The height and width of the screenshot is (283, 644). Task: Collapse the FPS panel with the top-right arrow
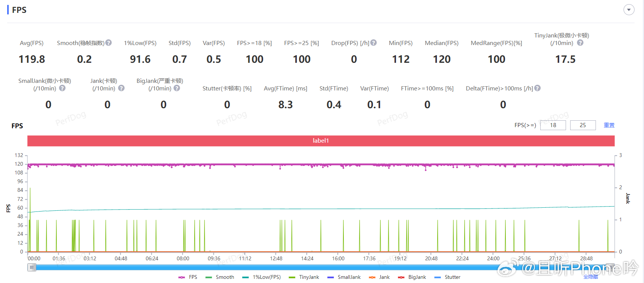(629, 10)
